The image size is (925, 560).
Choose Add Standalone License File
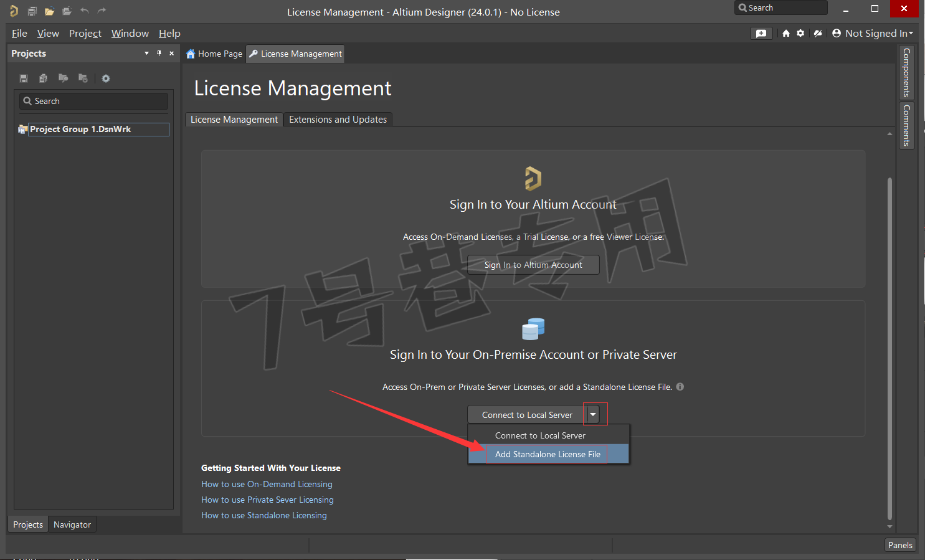point(549,454)
